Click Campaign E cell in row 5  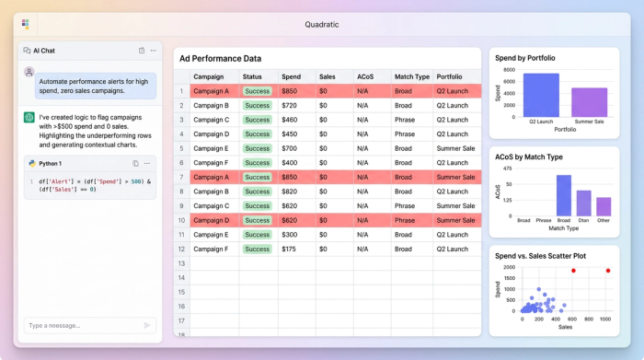point(214,148)
